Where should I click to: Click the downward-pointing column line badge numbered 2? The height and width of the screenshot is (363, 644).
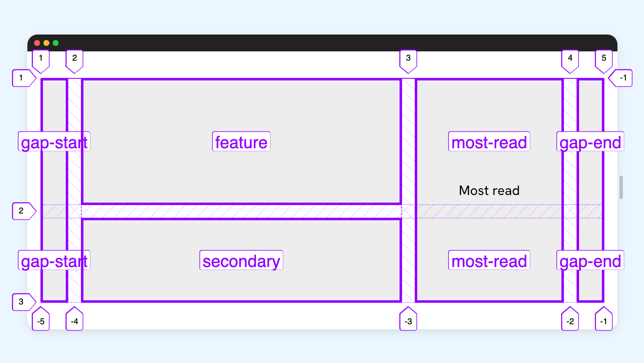[75, 59]
